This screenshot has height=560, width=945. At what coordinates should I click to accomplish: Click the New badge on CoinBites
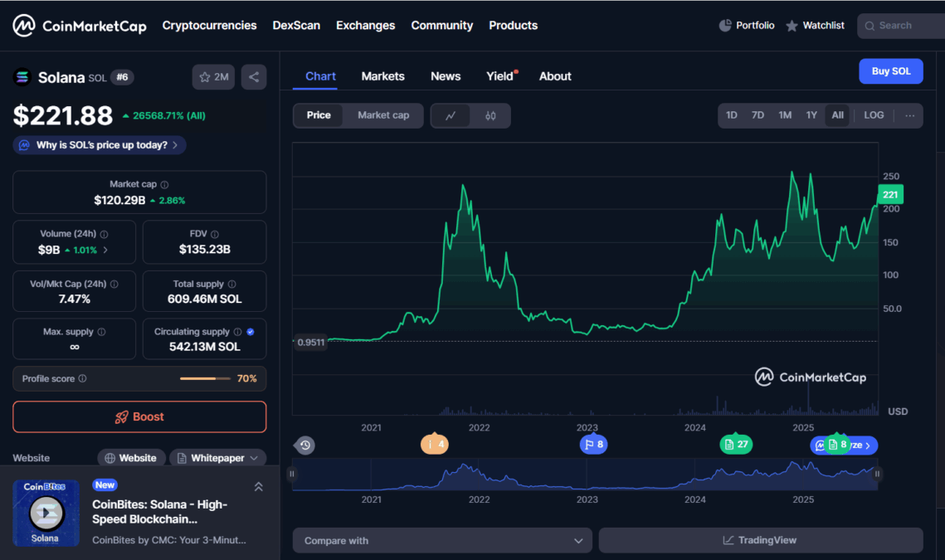click(x=105, y=485)
